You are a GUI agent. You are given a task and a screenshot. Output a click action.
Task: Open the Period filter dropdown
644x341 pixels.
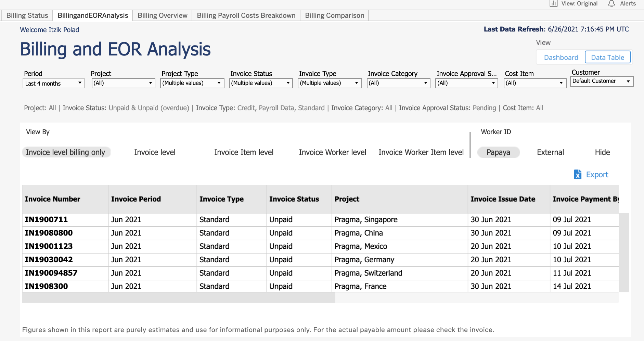click(79, 83)
